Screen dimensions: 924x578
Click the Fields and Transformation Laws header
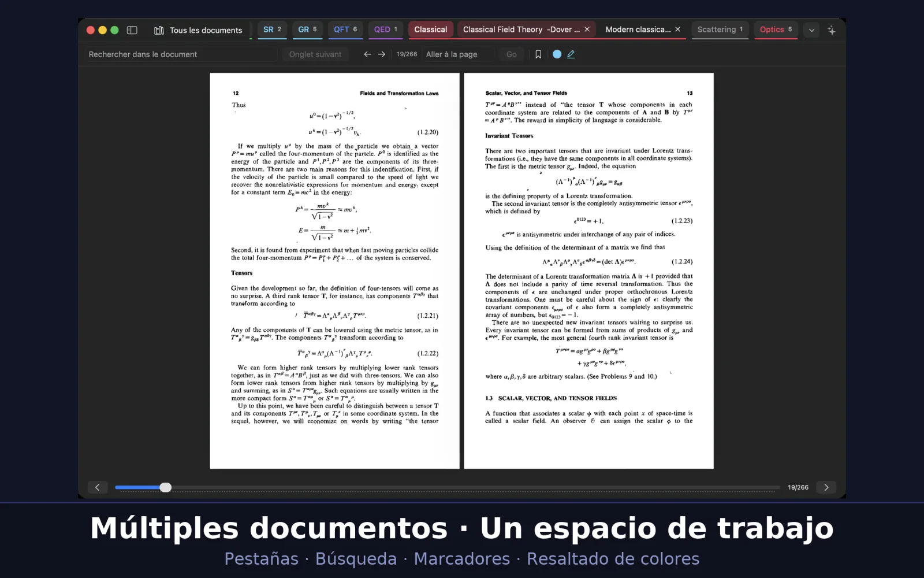coord(399,93)
